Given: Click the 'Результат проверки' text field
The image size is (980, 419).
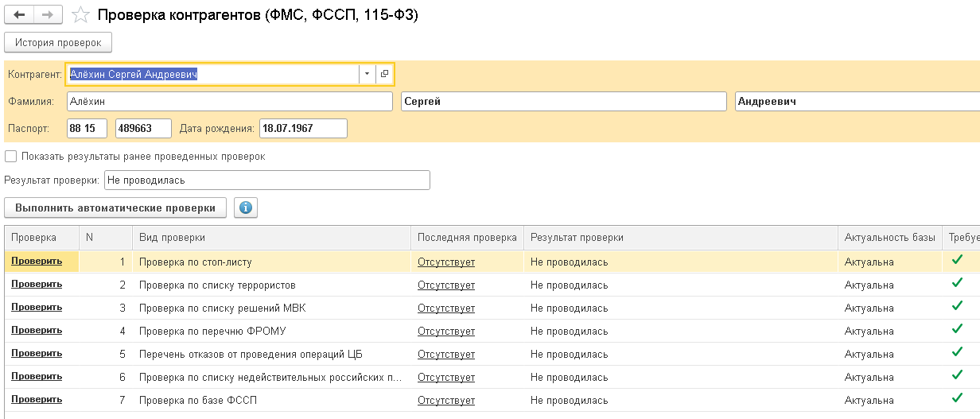Looking at the screenshot, I should pyautogui.click(x=266, y=180).
